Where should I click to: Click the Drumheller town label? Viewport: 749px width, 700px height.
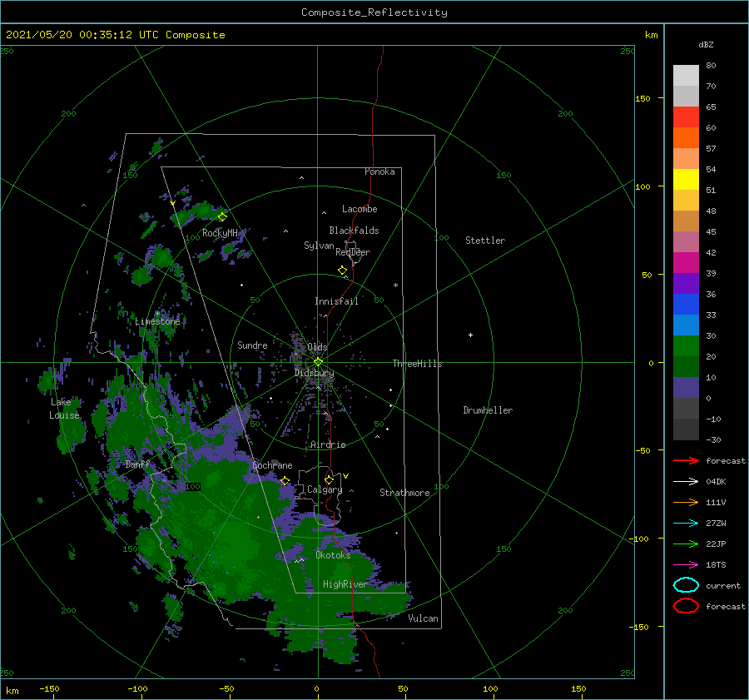[488, 410]
